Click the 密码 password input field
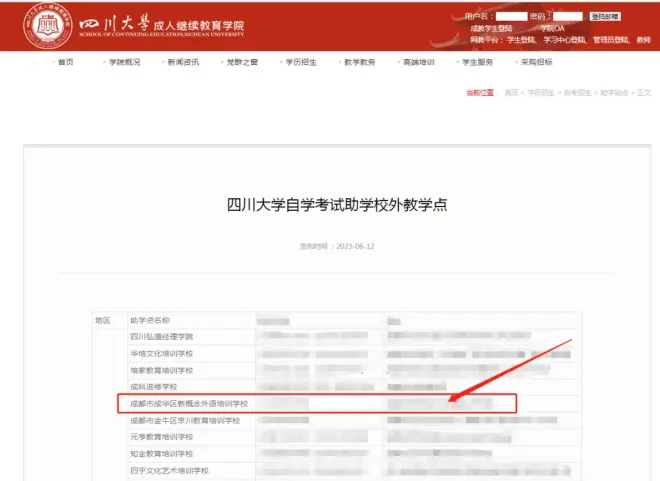The image size is (660, 481). (568, 16)
